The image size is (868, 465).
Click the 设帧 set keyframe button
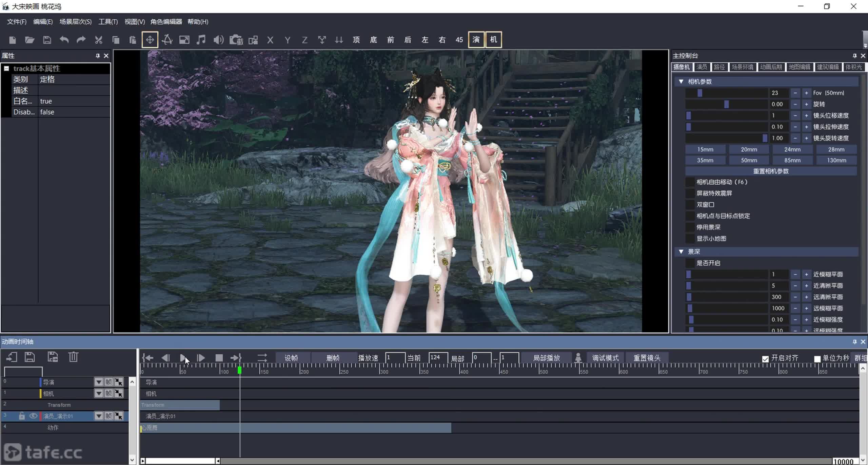(x=291, y=358)
